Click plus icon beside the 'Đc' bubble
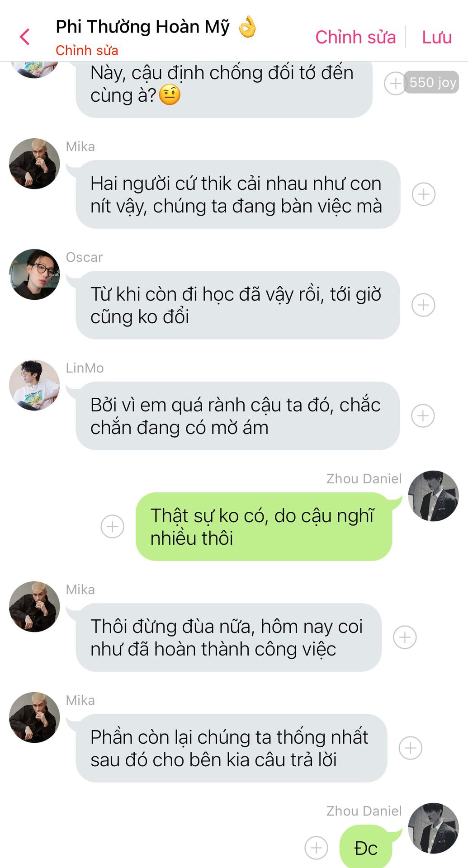The image size is (468, 868). pos(316,848)
